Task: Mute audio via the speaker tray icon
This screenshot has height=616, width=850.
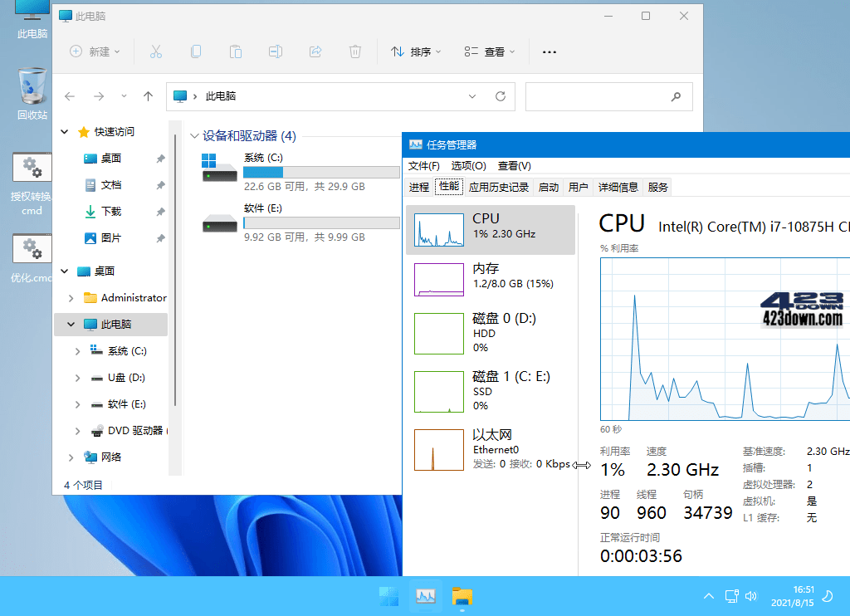Action: tap(751, 596)
